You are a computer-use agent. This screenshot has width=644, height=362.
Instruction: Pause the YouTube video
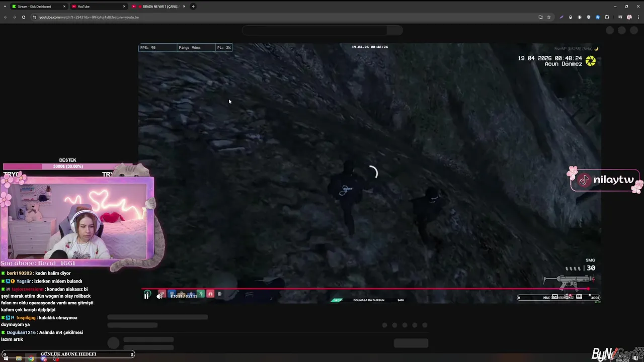(x=146, y=296)
